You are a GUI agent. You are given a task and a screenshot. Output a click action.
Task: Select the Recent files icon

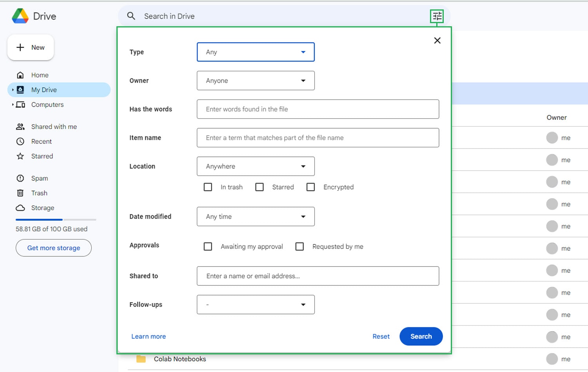point(20,141)
